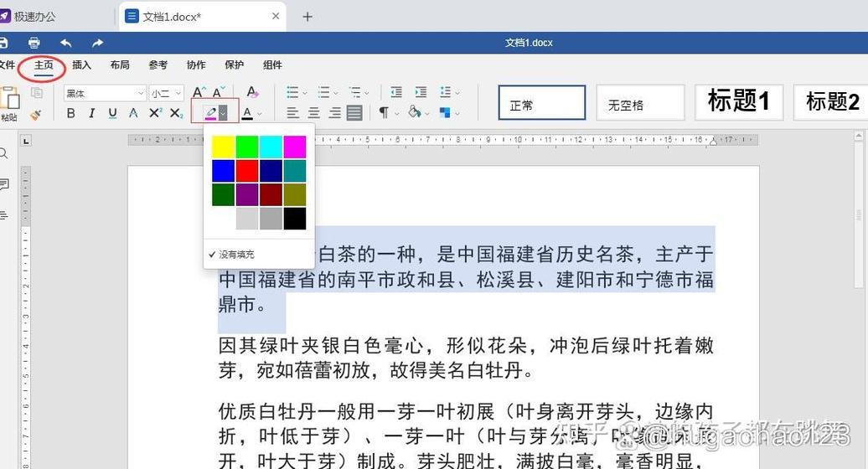Viewport: 868px width, 469px height.
Task: Open the paint bucket dropdown arrow
Action: [426, 114]
